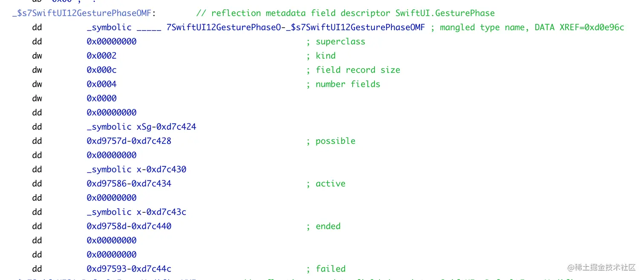Select the number fields value 0x0004

click(101, 84)
